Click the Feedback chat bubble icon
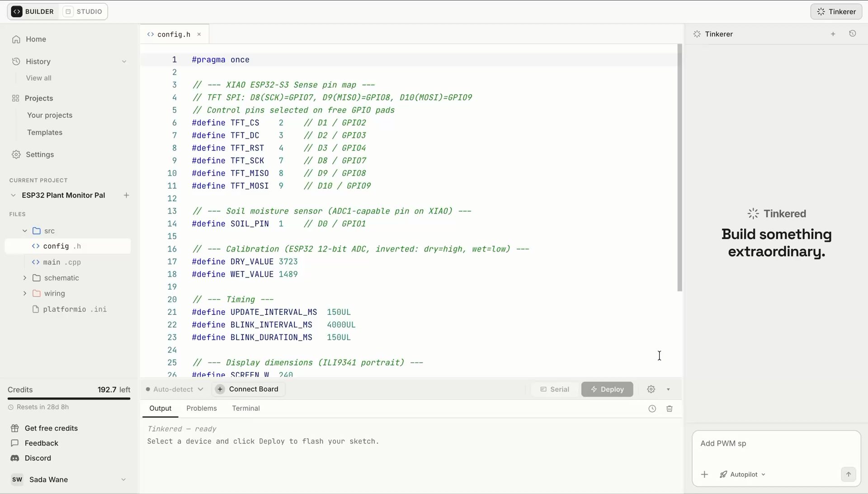Screen dimensions: 868x494 click(15, 443)
